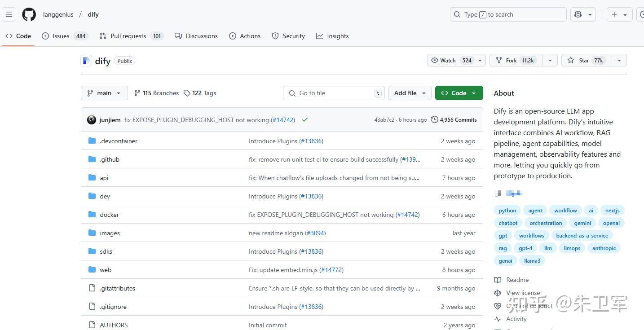
Task: Select the python topic tag
Action: (507, 211)
